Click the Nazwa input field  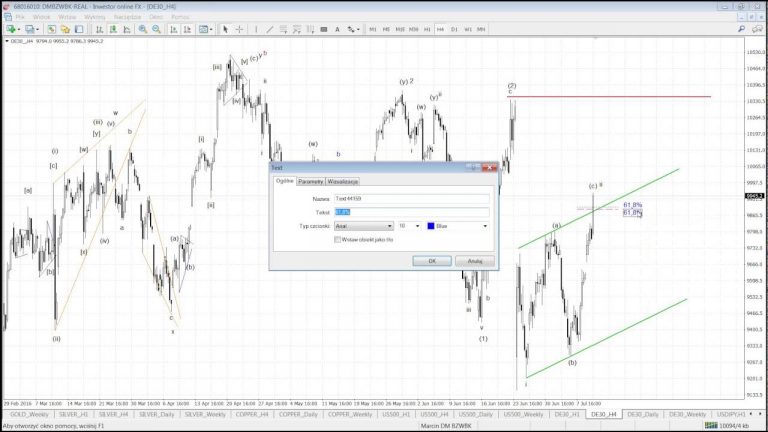click(x=412, y=198)
